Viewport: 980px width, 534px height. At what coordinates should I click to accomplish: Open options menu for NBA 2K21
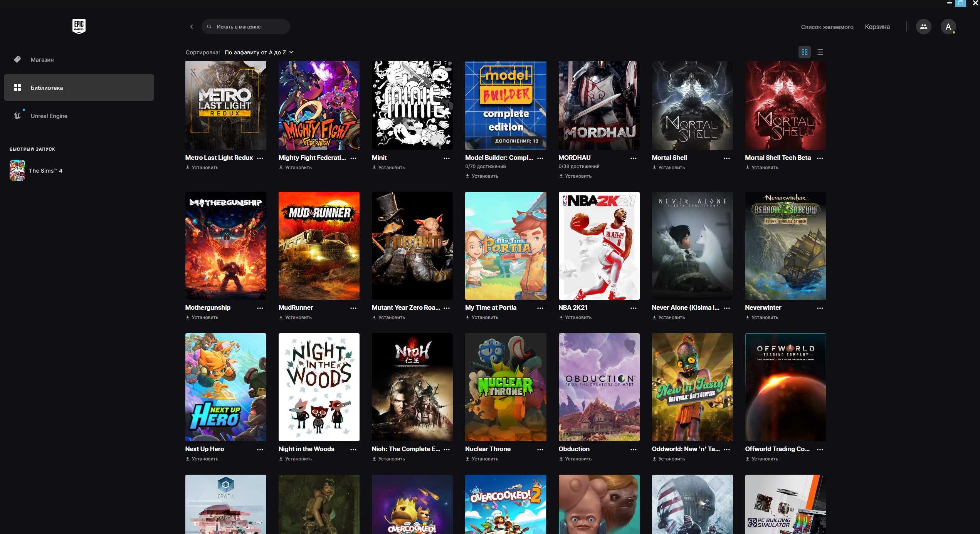[x=634, y=308]
